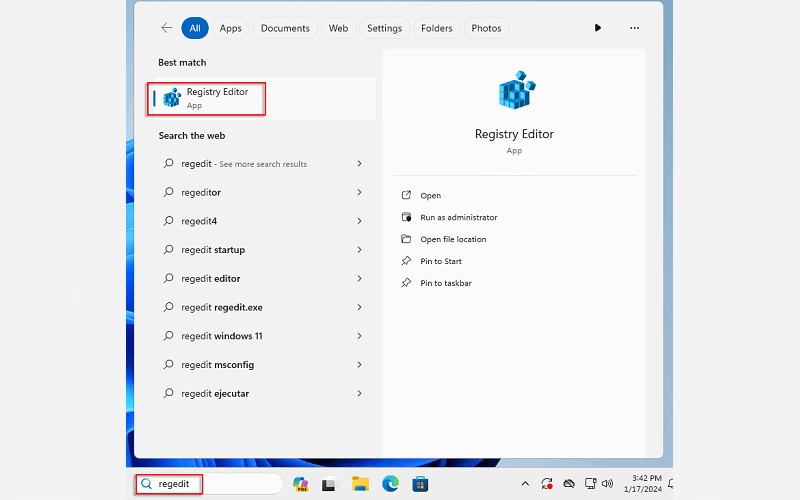The height and width of the screenshot is (500, 800).
Task: Open the three-dot more options menu
Action: tap(634, 28)
